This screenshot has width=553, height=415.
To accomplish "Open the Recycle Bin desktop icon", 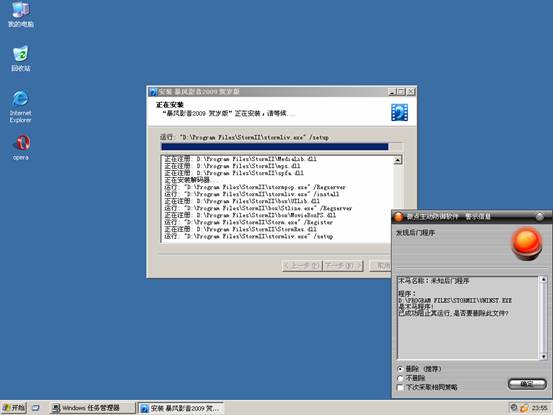I will point(20,59).
